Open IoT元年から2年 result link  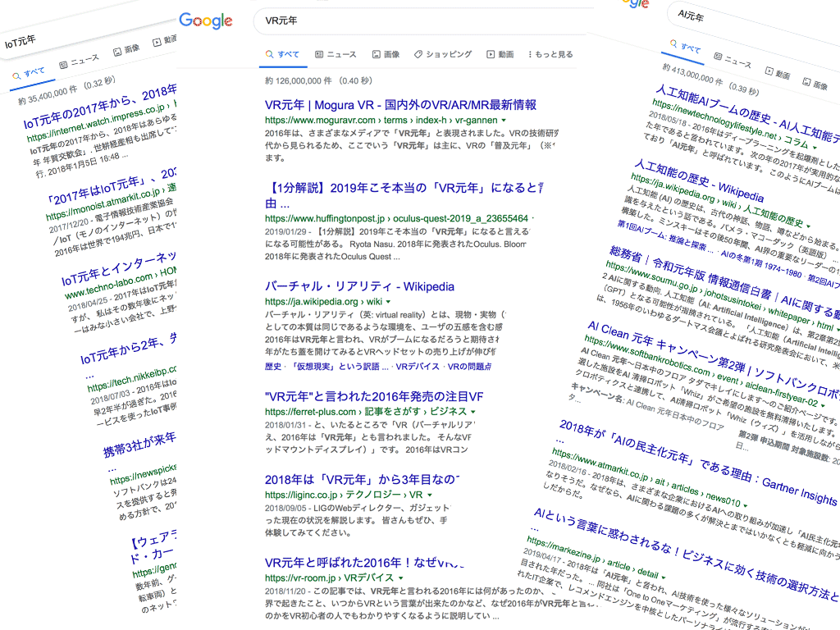pos(129,349)
